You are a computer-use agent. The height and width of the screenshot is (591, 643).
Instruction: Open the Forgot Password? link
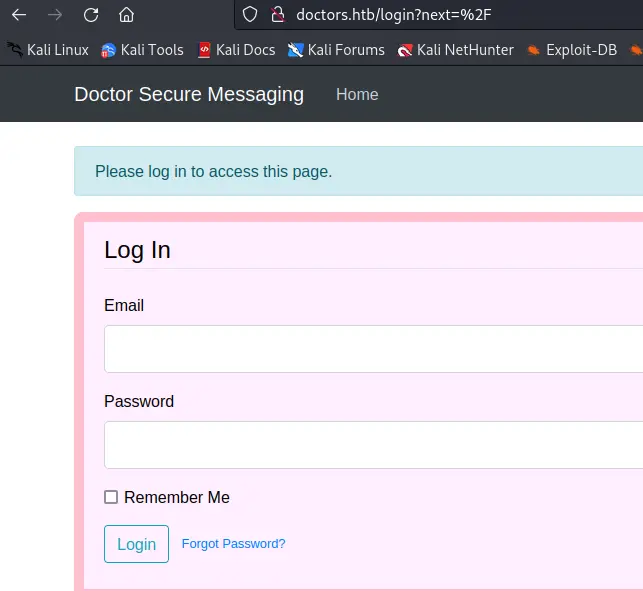[233, 544]
